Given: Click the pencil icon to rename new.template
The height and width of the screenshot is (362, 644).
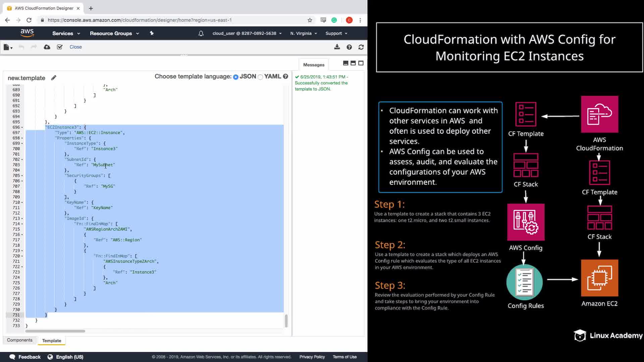Looking at the screenshot, I should point(54,78).
